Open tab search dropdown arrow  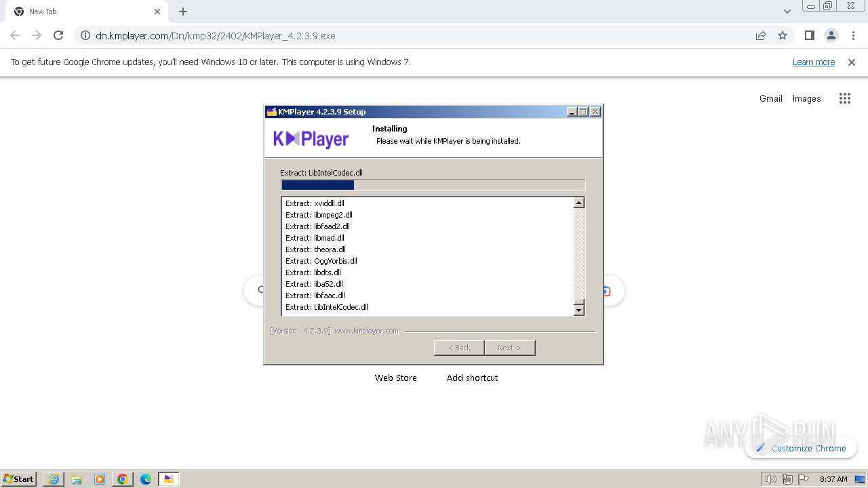point(787,12)
